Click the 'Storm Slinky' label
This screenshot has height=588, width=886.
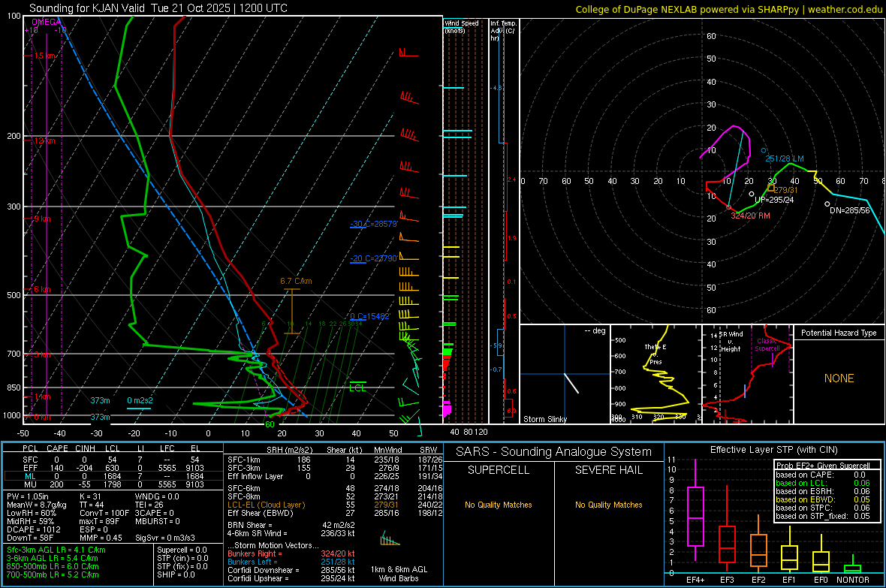(544, 419)
